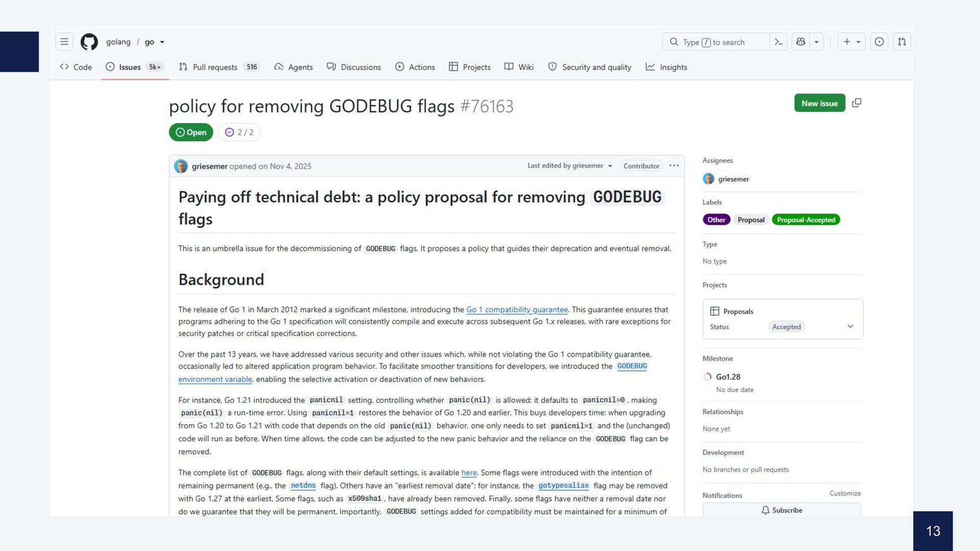Open the Copilot chat icon
This screenshot has width=980, height=551.
click(x=801, y=42)
